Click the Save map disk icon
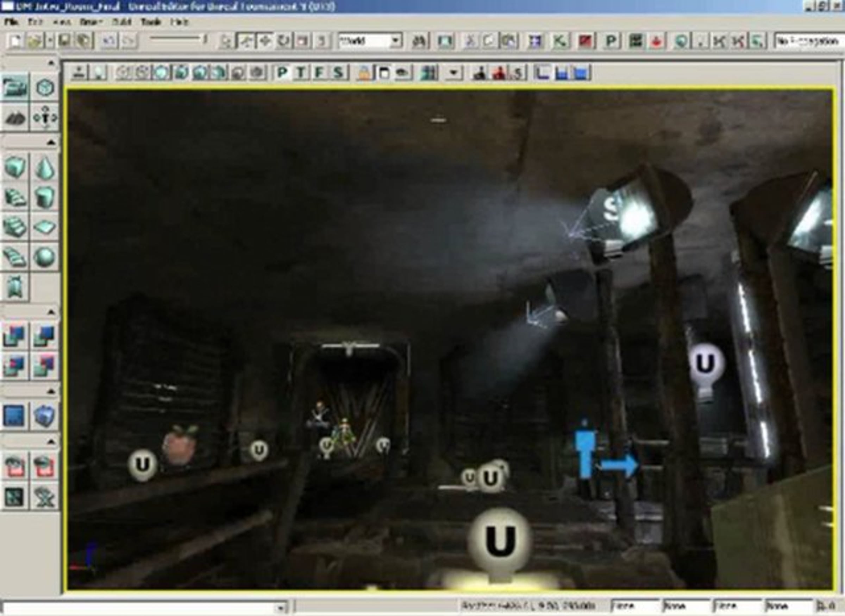Image resolution: width=845 pixels, height=616 pixels. pos(64,41)
